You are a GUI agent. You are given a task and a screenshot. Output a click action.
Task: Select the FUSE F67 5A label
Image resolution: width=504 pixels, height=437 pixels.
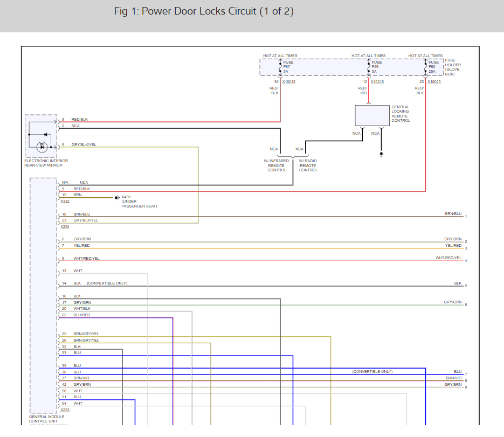[288, 67]
